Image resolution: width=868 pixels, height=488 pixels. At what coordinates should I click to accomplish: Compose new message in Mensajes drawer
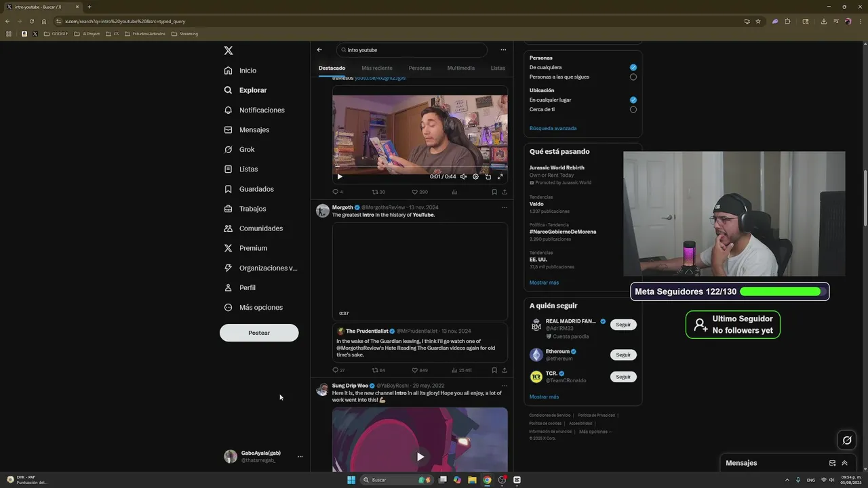tap(832, 463)
